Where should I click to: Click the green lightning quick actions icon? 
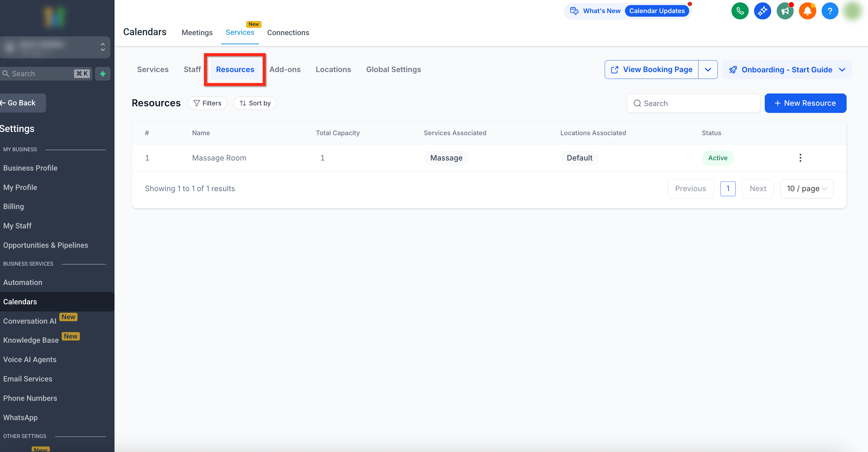[x=103, y=74]
